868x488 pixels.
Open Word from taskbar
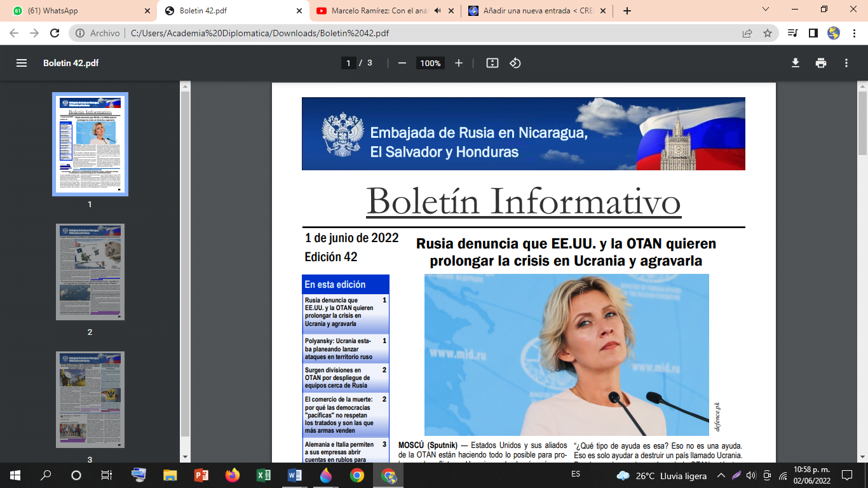click(294, 475)
